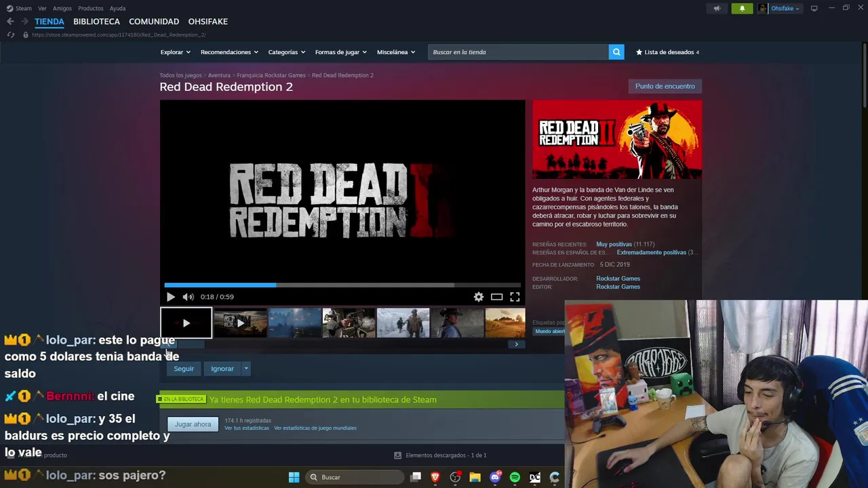Viewport: 868px width, 488px height.
Task: Click the Ignorar button
Action: point(222,369)
